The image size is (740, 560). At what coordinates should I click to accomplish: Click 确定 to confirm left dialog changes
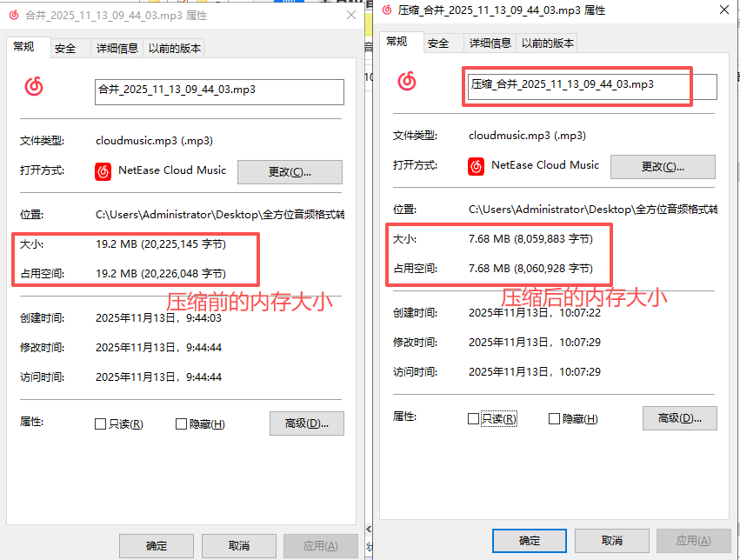[x=157, y=545]
